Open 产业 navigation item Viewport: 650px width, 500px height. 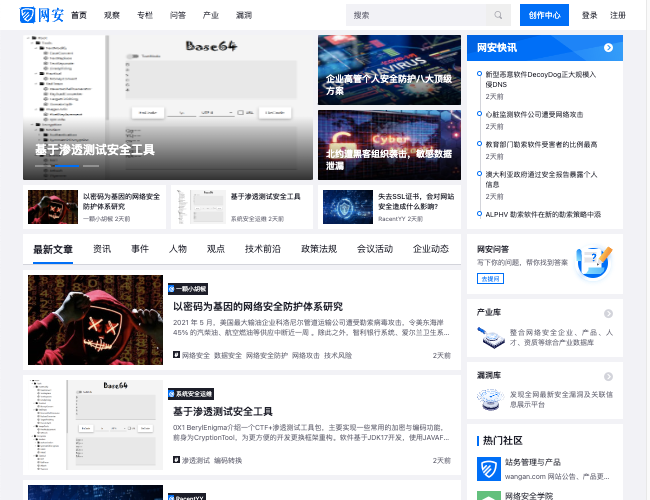click(211, 15)
